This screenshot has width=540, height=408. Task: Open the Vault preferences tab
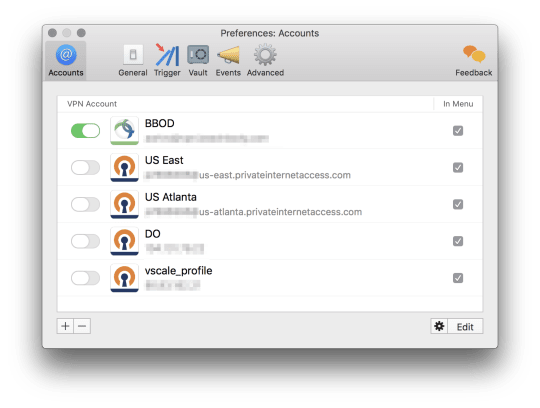(x=198, y=61)
